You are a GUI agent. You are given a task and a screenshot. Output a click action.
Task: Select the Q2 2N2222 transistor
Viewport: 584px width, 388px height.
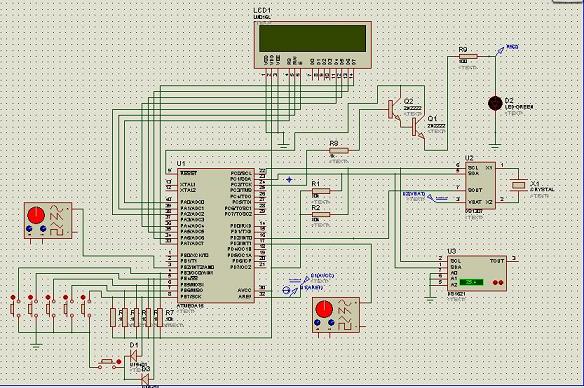[x=393, y=109]
